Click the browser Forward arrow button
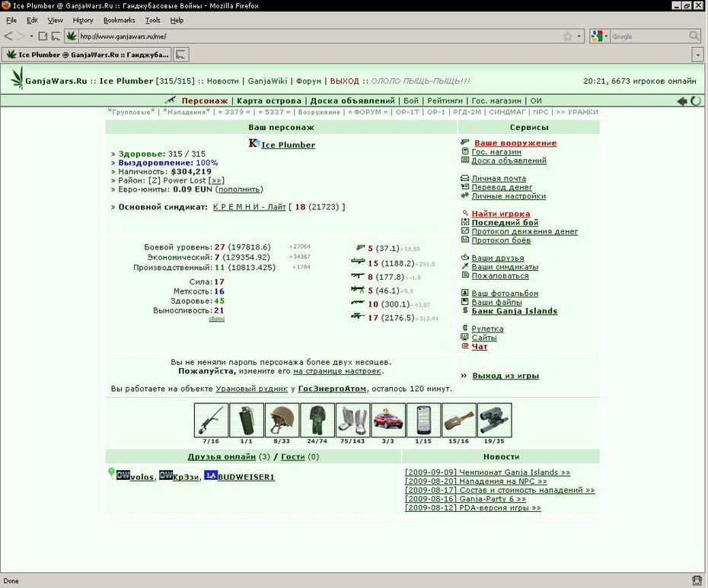 pos(21,36)
